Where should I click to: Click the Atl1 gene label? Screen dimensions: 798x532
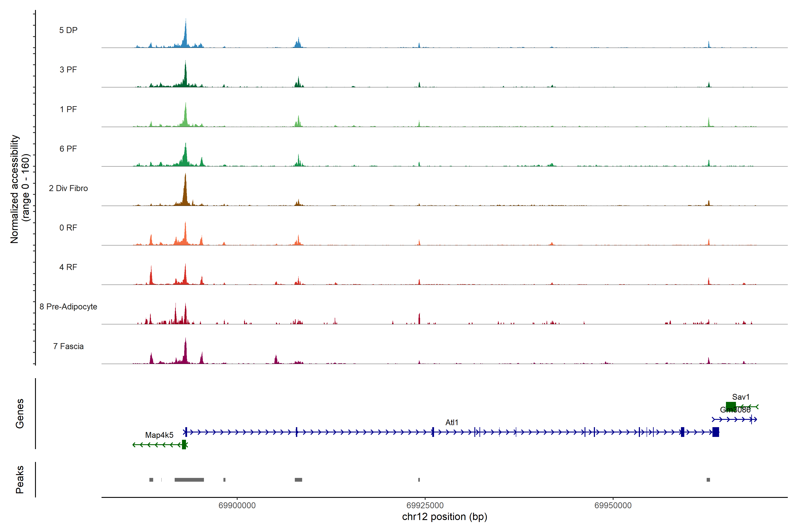tap(452, 422)
